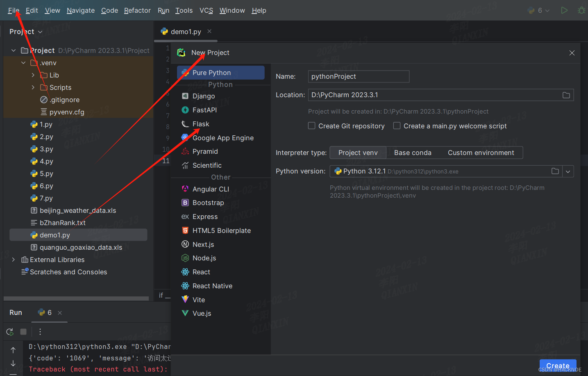
Task: Select Pure Python project type
Action: tap(220, 73)
